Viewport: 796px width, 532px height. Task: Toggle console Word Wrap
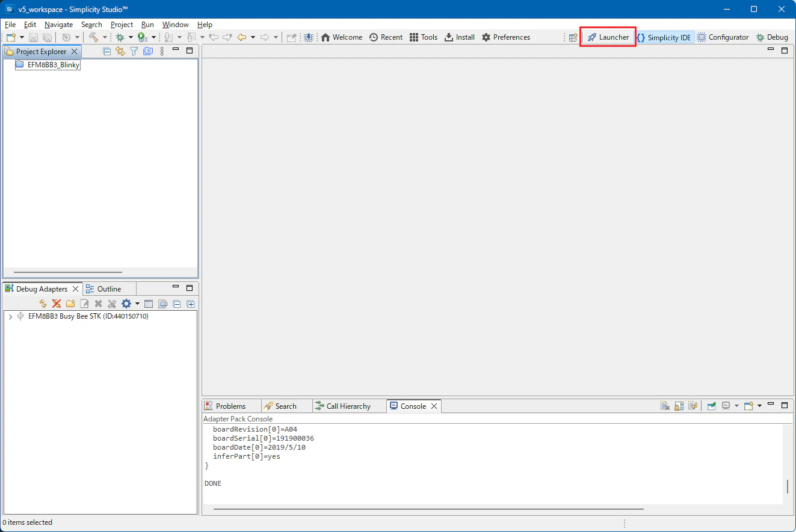click(x=693, y=406)
